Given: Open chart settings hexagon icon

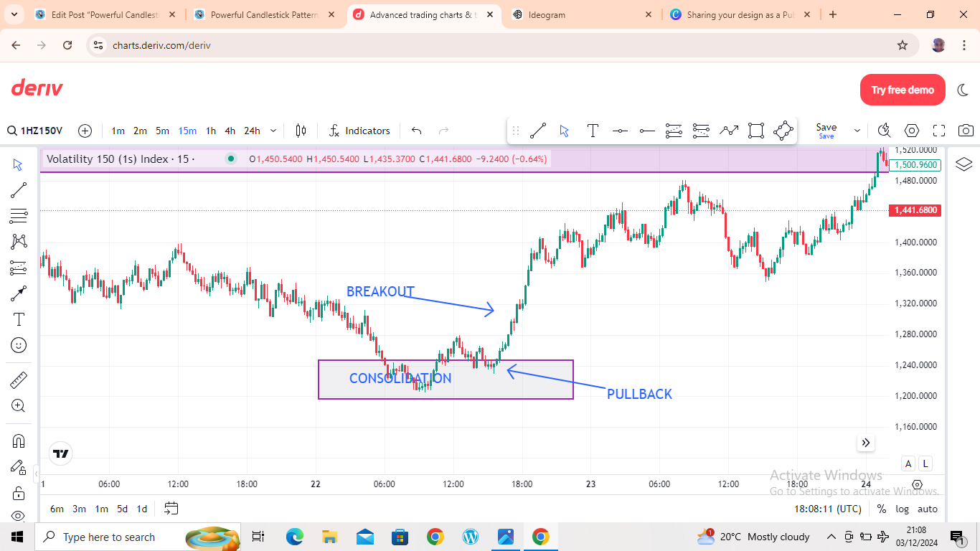Looking at the screenshot, I should coord(912,131).
